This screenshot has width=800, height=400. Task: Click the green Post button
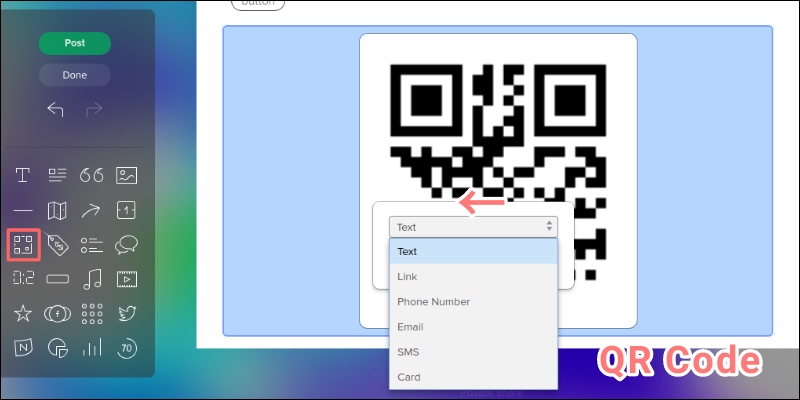(x=74, y=43)
